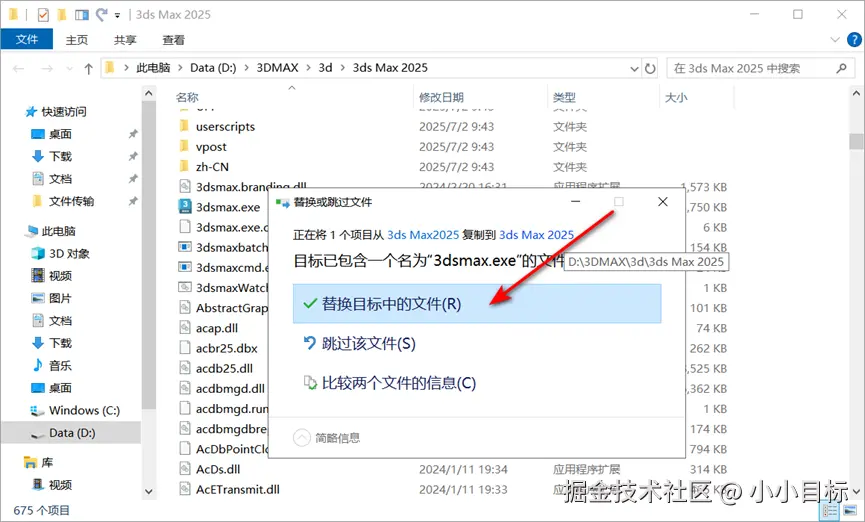Select AcETransmit.dll file

tap(238, 489)
